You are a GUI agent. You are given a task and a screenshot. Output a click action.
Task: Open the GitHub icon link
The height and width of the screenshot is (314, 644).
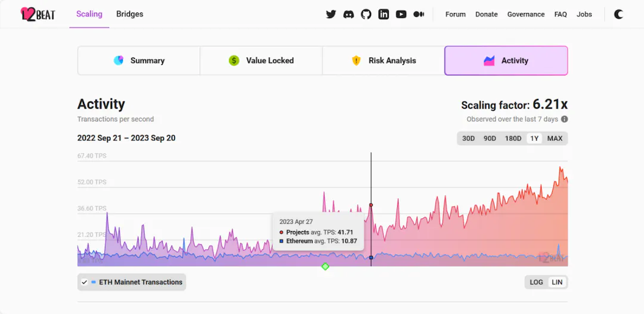pyautogui.click(x=366, y=14)
